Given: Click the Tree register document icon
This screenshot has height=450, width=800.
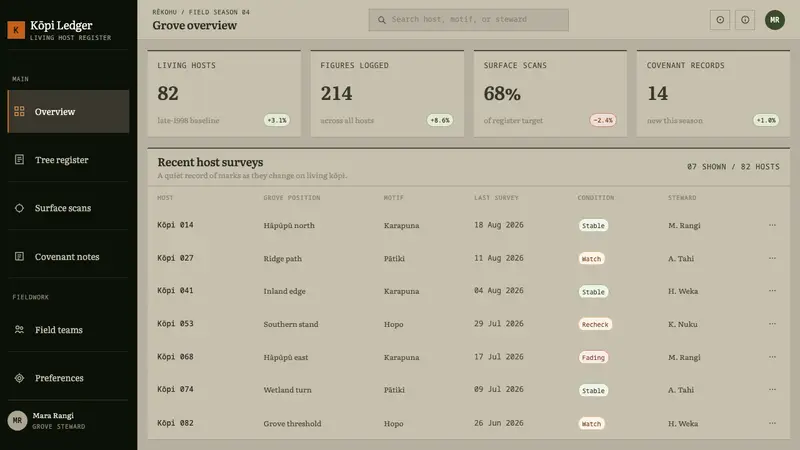Looking at the screenshot, I should [19, 160].
